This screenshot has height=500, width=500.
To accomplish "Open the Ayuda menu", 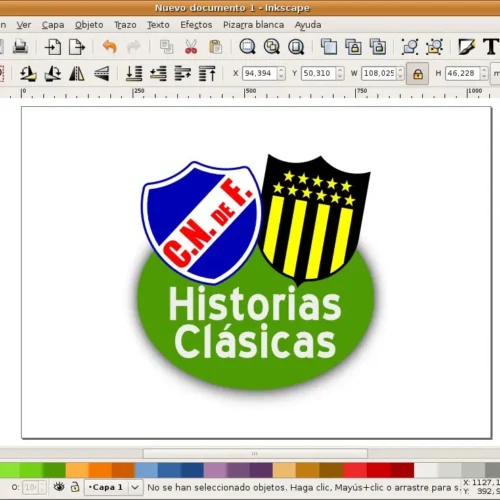I will click(x=308, y=25).
